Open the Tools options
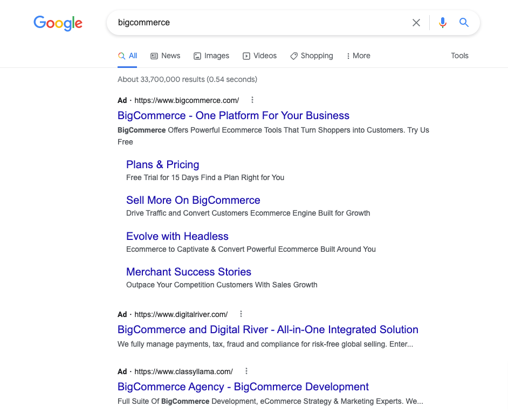508x420 pixels. click(459, 56)
